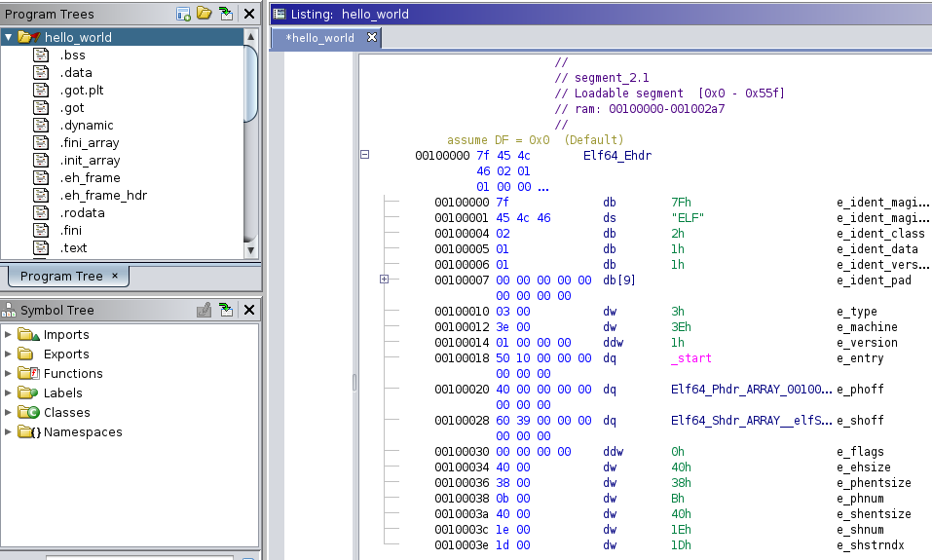Expand the e_ident_pad db[9] array
This screenshot has height=560, width=932.
pos(384,280)
